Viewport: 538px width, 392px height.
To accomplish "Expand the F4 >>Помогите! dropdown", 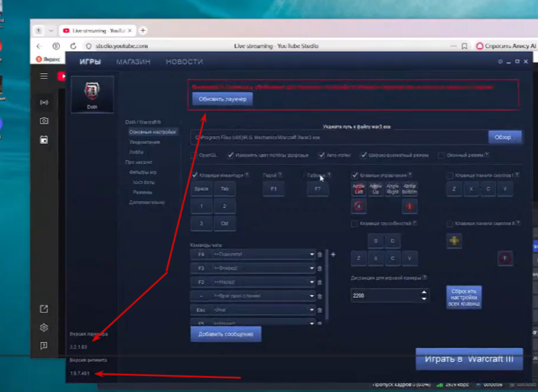I will click(x=312, y=254).
